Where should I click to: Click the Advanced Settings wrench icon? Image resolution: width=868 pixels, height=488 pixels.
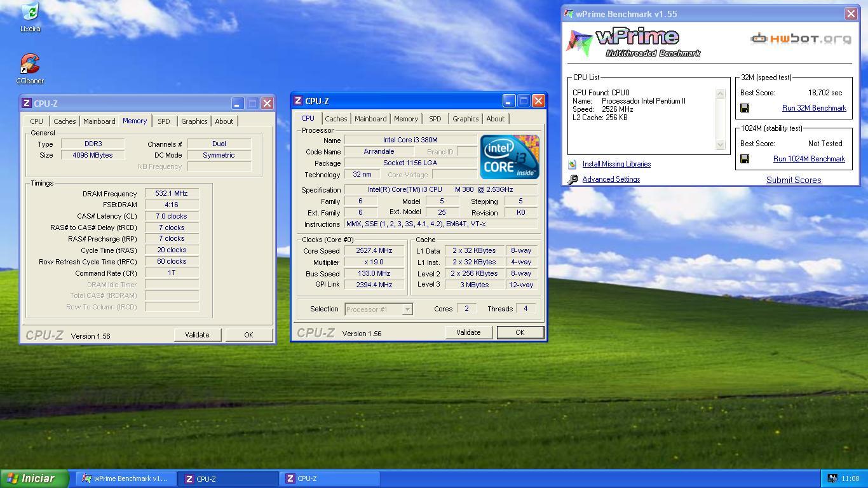pyautogui.click(x=573, y=179)
